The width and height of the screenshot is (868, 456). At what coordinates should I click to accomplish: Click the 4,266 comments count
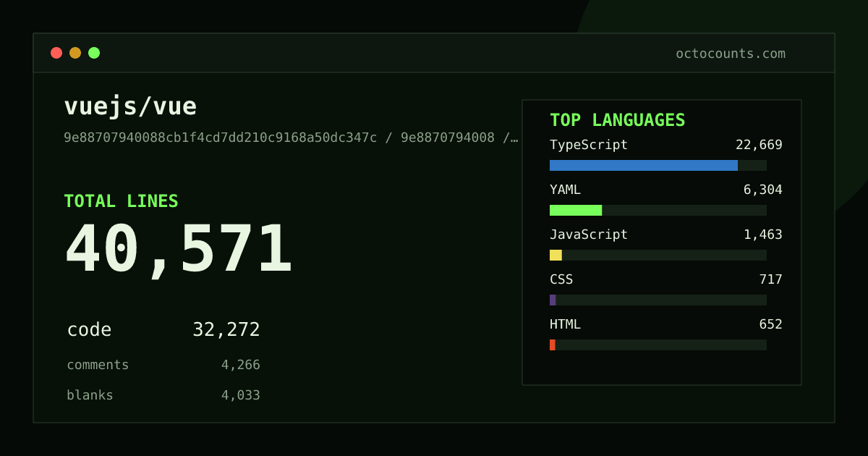(241, 365)
